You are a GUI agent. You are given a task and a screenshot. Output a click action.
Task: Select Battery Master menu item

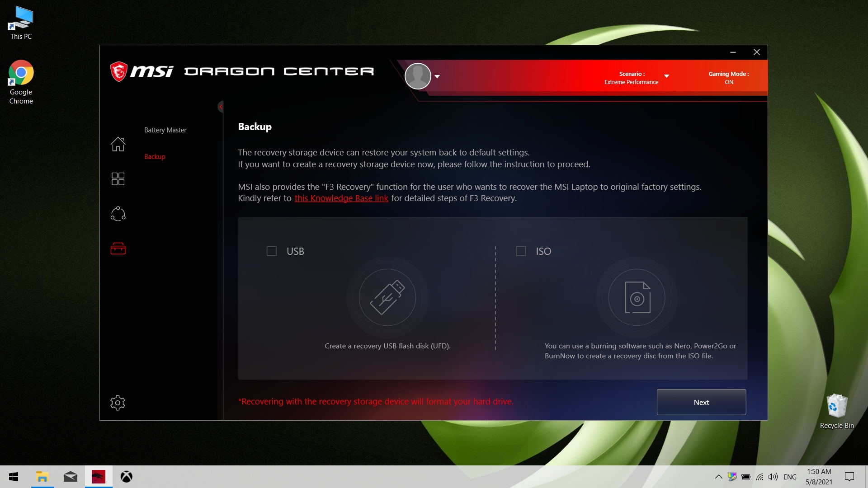(165, 130)
